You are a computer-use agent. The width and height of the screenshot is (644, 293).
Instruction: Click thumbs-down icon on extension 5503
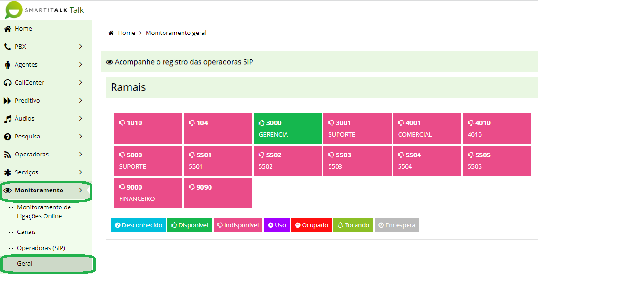[331, 155]
